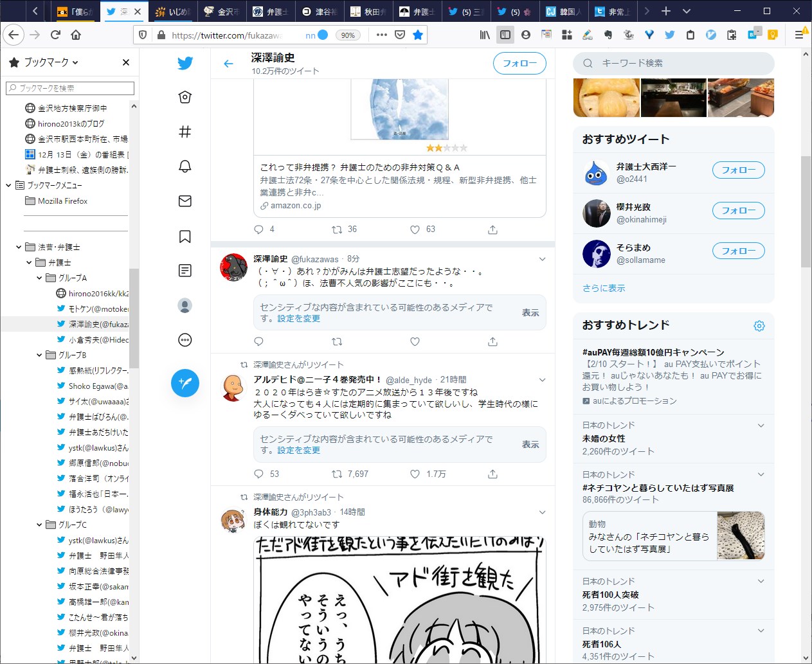Screen dimensions: 812x664
Task: Toggle Firefox sidebar view icon
Action: coord(505,35)
